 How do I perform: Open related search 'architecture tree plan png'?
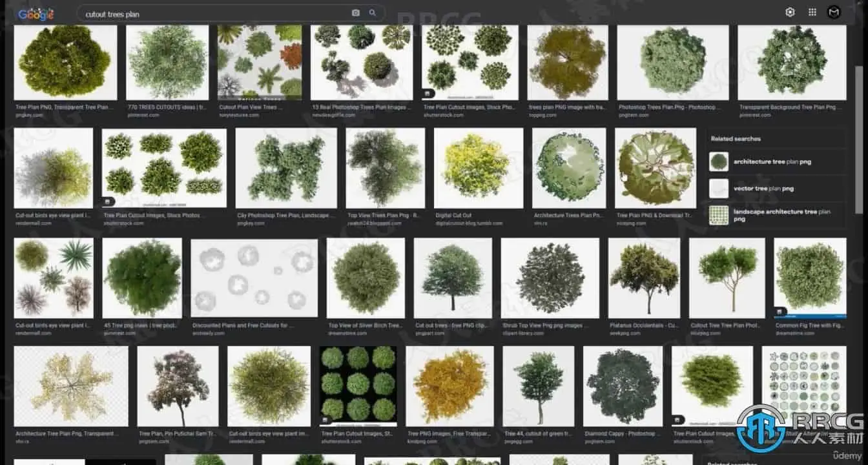point(777,161)
